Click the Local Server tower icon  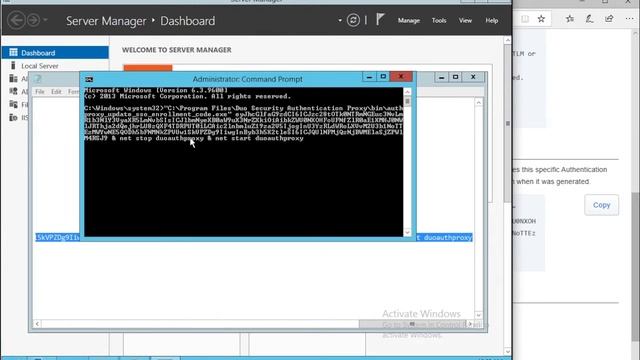[13, 65]
